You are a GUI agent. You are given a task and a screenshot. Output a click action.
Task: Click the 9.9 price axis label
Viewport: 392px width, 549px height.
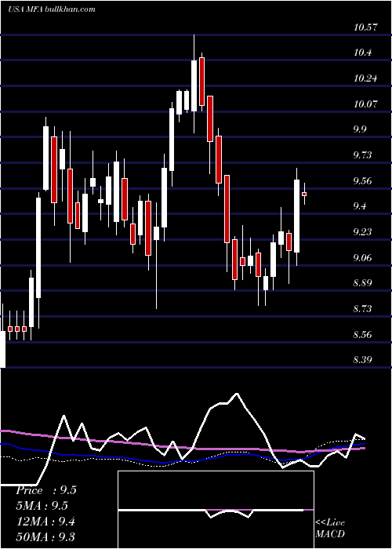pyautogui.click(x=359, y=129)
